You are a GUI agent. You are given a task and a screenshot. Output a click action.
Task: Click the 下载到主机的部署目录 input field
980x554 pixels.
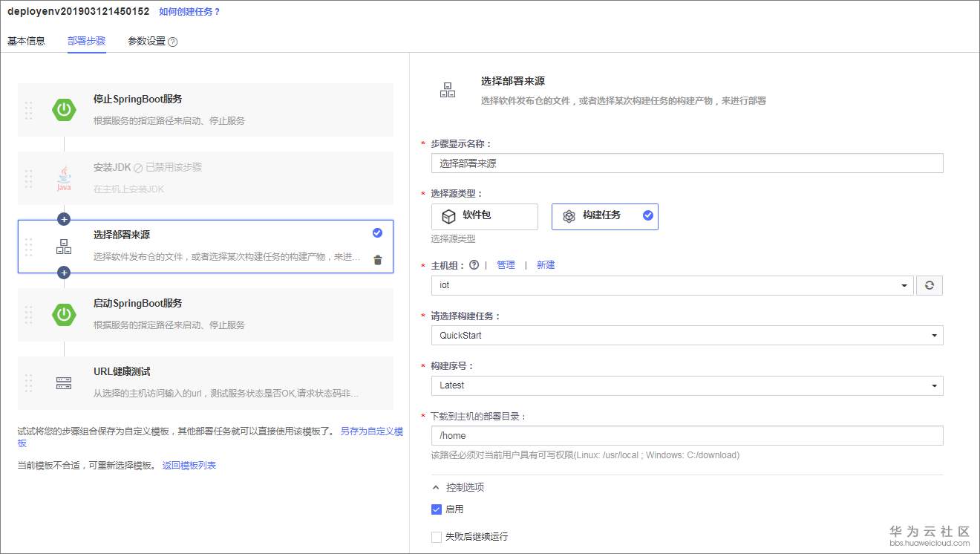click(x=687, y=436)
